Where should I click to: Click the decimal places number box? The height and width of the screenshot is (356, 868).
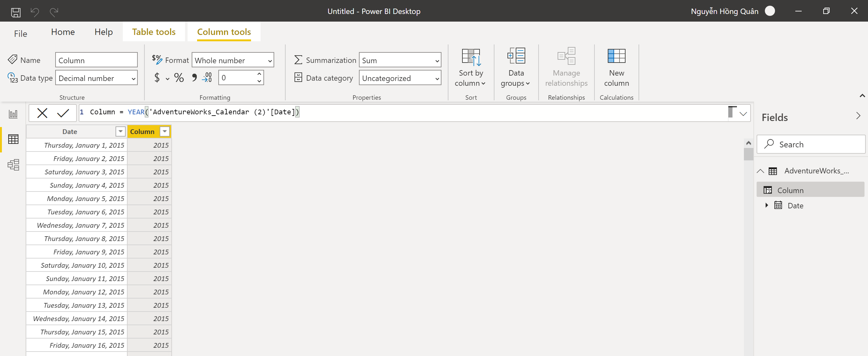point(237,77)
